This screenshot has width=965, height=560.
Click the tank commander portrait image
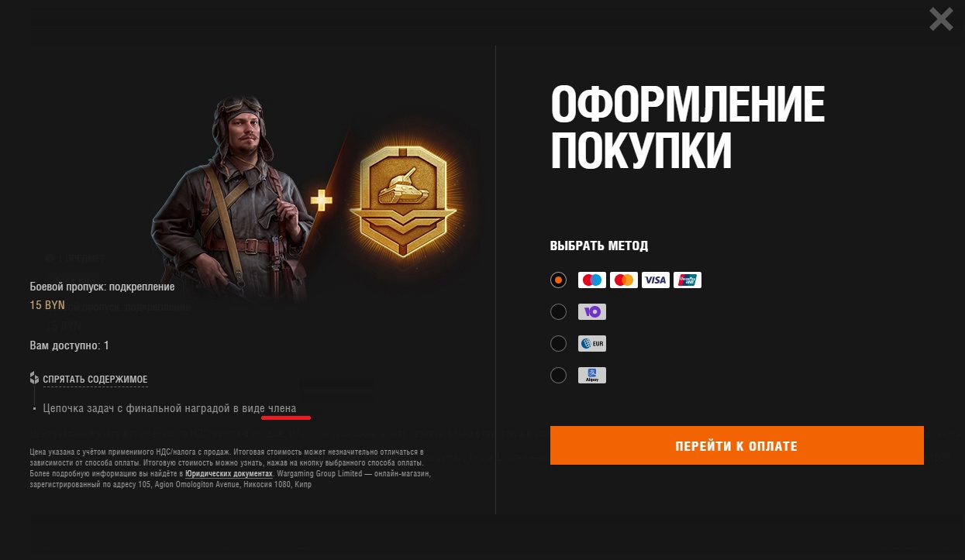pyautogui.click(x=233, y=194)
